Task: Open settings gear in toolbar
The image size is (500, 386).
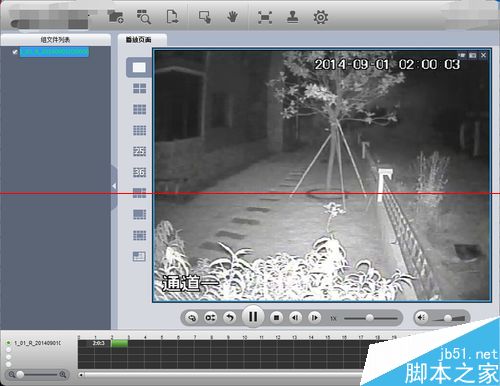Action: (x=321, y=17)
